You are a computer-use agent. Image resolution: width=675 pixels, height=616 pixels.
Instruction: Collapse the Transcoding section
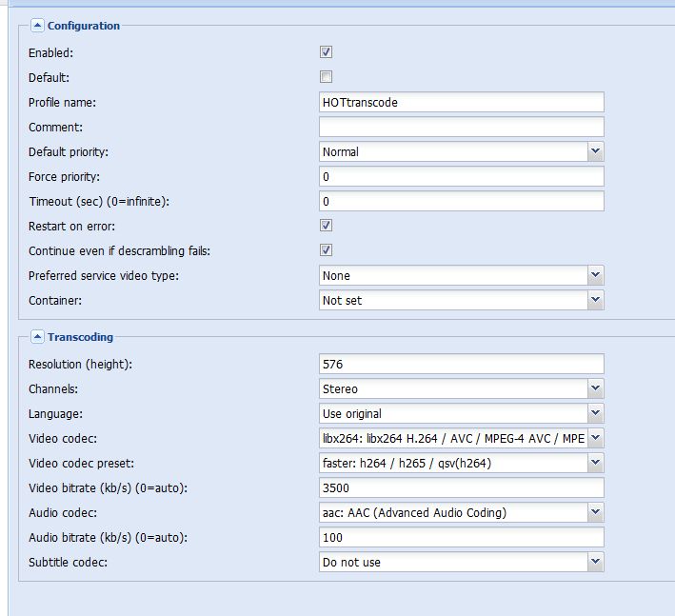(x=37, y=337)
